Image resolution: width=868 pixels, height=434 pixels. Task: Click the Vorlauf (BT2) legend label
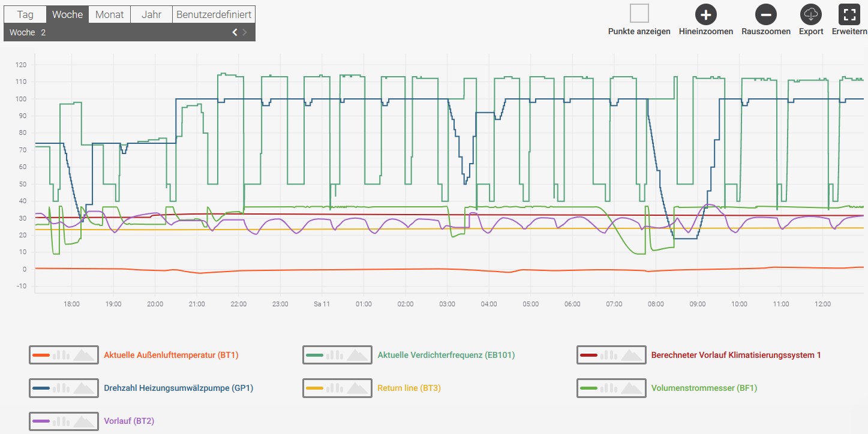129,421
